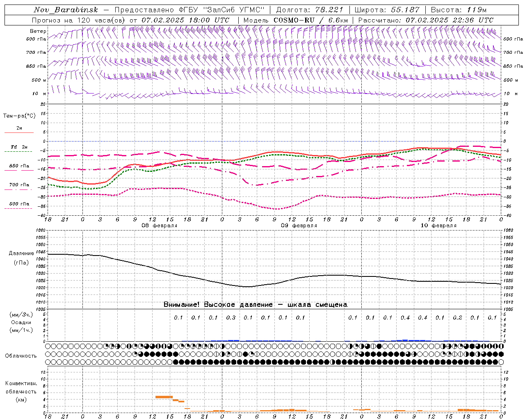Screen dimensions: 525x420
Task: Click the 0.3 precipitation value
Action: point(231,317)
